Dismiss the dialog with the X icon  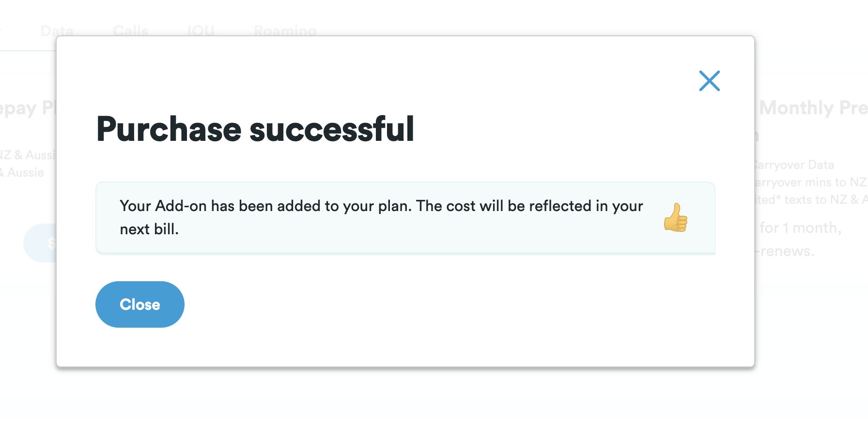click(x=709, y=81)
